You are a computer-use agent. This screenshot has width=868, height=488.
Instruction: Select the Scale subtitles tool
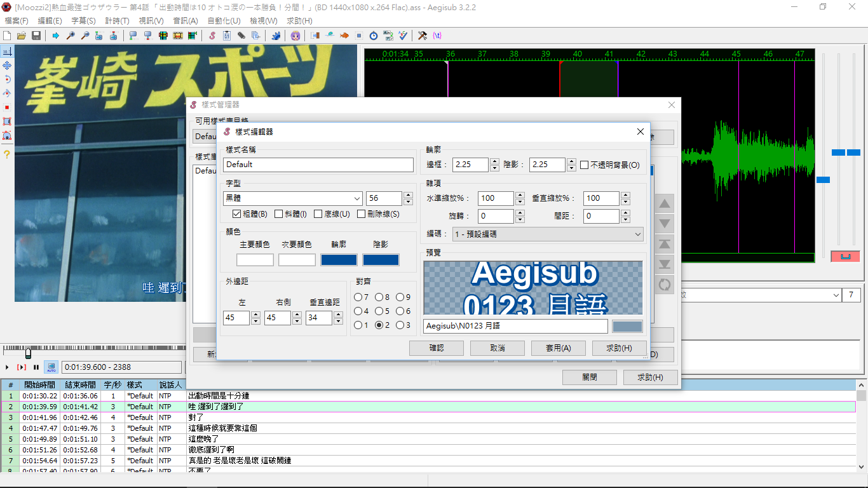pyautogui.click(x=7, y=107)
